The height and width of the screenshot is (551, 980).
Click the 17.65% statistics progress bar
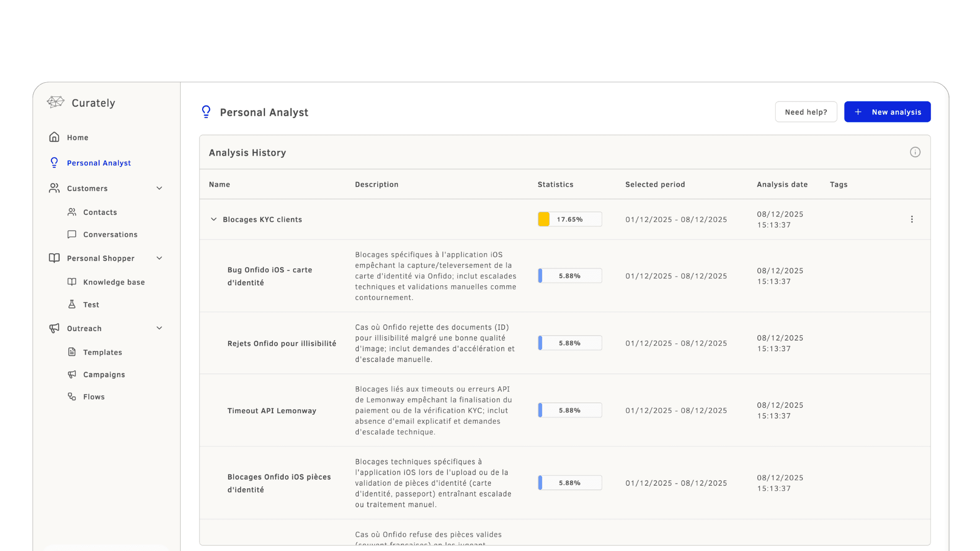pos(569,219)
